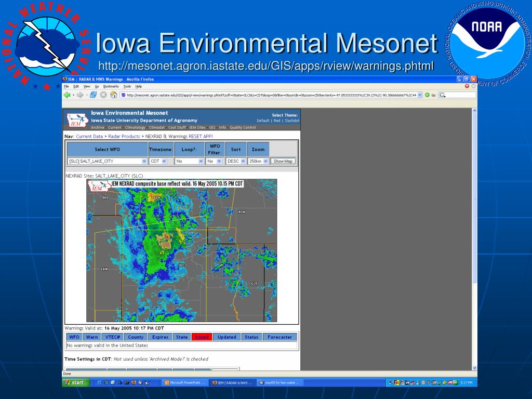Open the IEM Sites nav link
Image resolution: width=532 pixels, height=399 pixels.
(197, 128)
